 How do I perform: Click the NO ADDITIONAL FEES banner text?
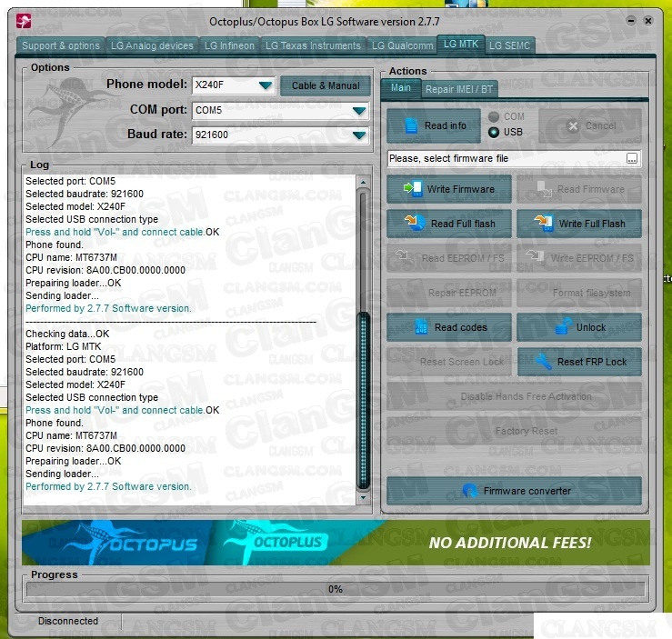[x=510, y=543]
